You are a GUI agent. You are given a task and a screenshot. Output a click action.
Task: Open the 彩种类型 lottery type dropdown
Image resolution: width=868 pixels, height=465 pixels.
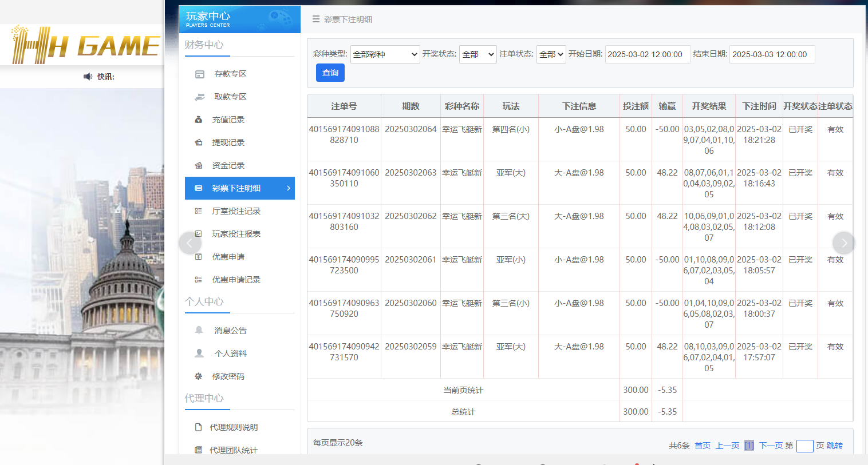click(385, 54)
